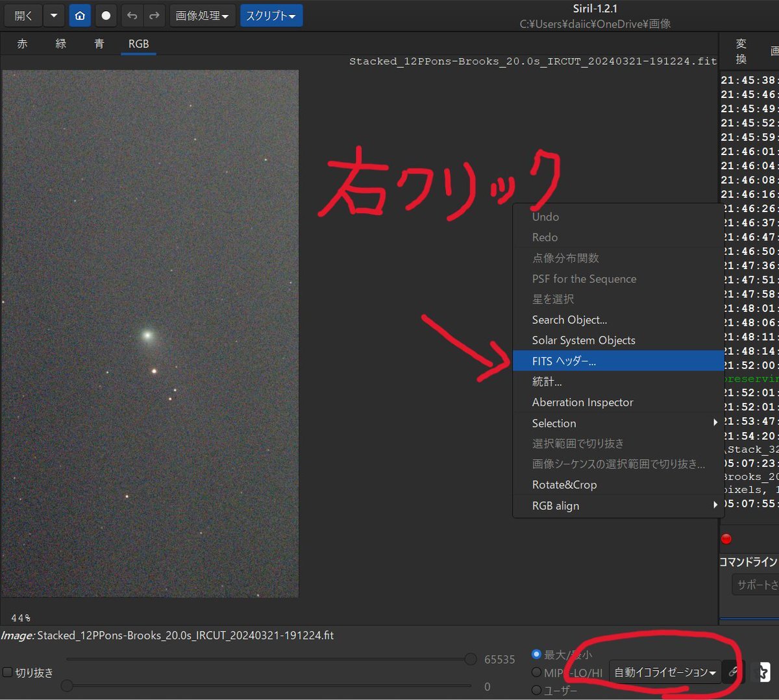
Task: Expand the arrow dropdown next to 開く
Action: click(x=54, y=16)
